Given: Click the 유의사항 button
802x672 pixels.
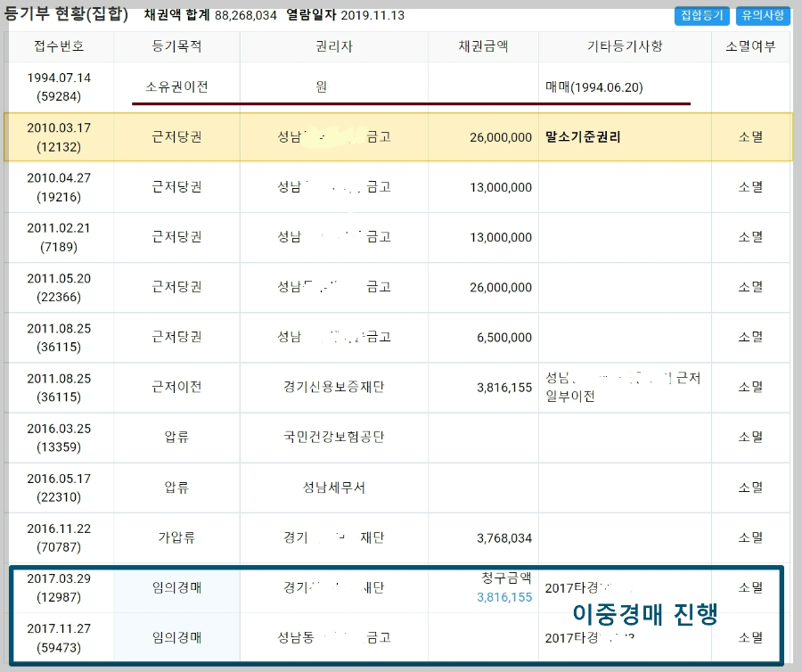Looking at the screenshot, I should (763, 15).
